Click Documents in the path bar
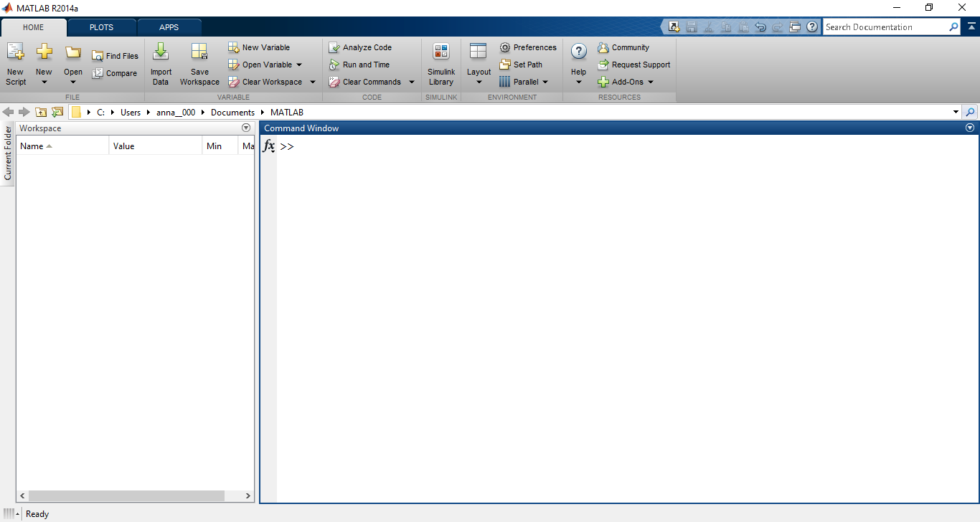 tap(232, 113)
